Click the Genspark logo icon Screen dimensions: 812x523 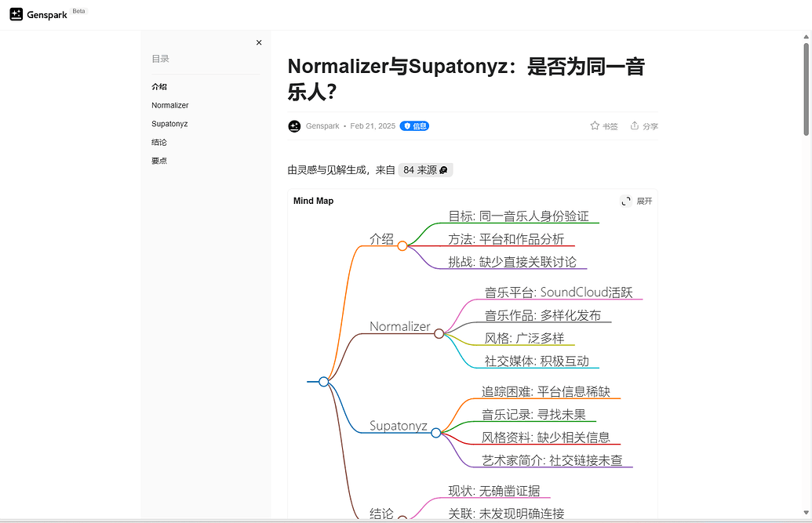16,14
